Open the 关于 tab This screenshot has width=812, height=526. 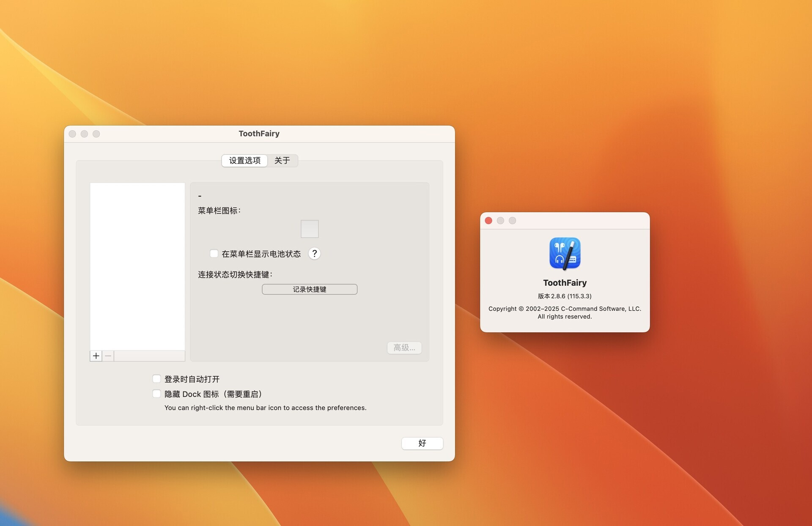pos(282,161)
